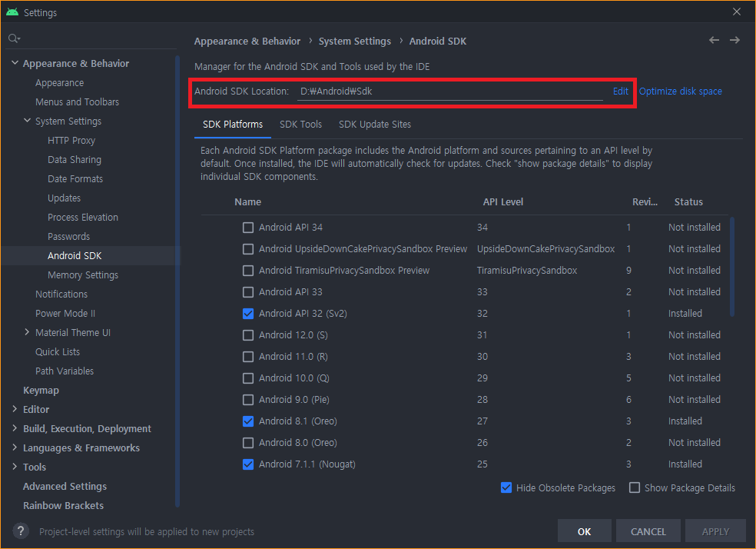Select Process Elevation settings
This screenshot has height=549, width=756.
click(x=83, y=217)
